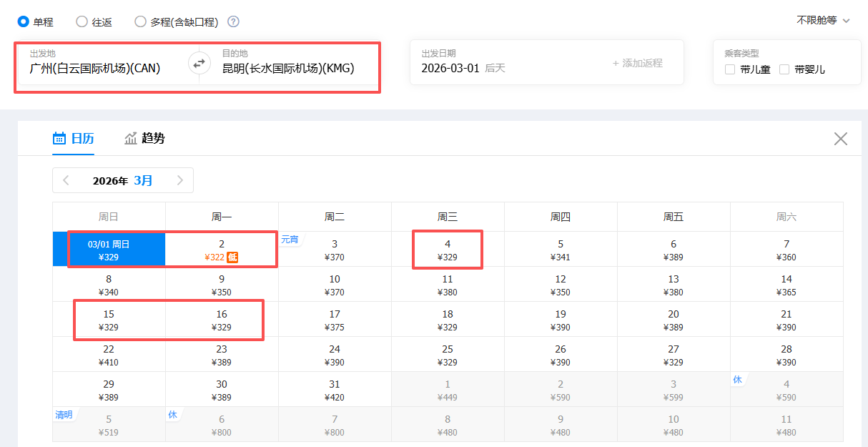
Task: Go to next month arrow
Action: (x=180, y=180)
